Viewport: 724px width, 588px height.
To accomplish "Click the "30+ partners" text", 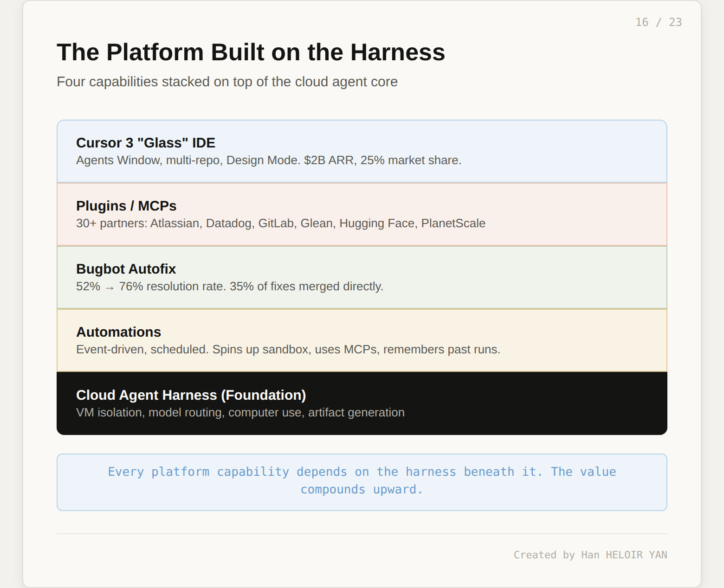I will coord(111,224).
